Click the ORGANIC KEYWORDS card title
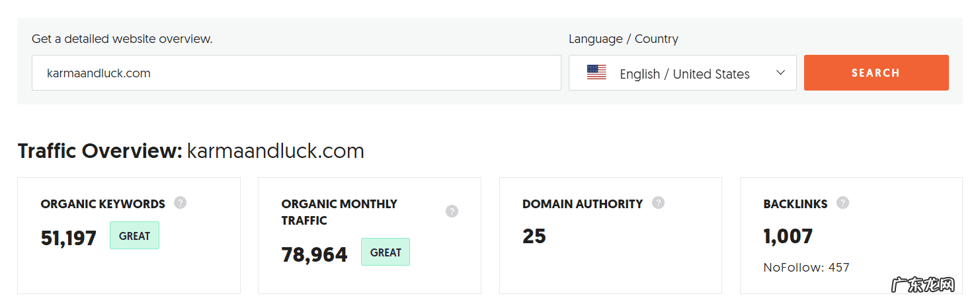 pos(102,204)
